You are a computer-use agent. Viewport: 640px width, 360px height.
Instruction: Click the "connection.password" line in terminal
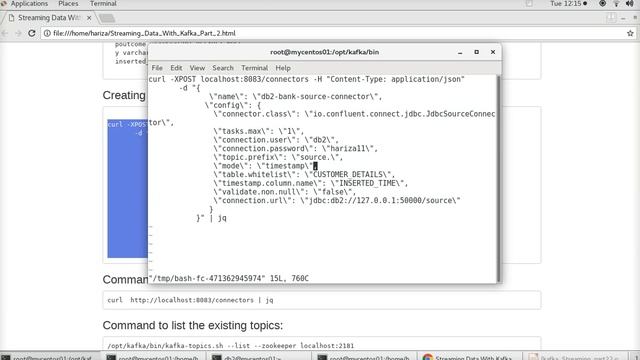[x=296, y=149]
